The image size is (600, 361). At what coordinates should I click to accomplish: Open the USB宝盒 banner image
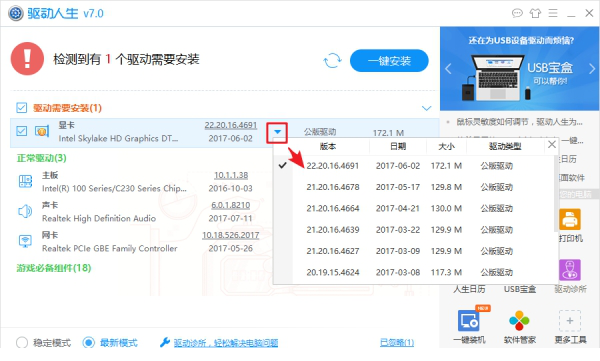[x=519, y=69]
